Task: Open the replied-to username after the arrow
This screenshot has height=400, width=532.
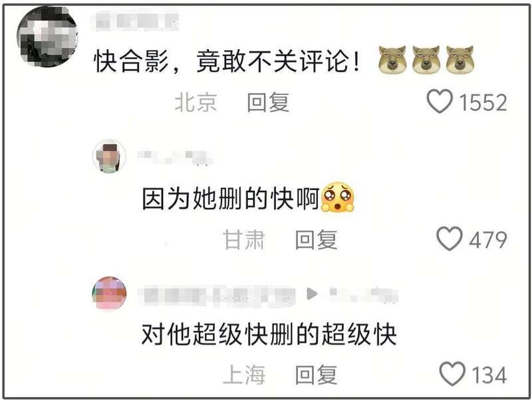Action: click(363, 294)
